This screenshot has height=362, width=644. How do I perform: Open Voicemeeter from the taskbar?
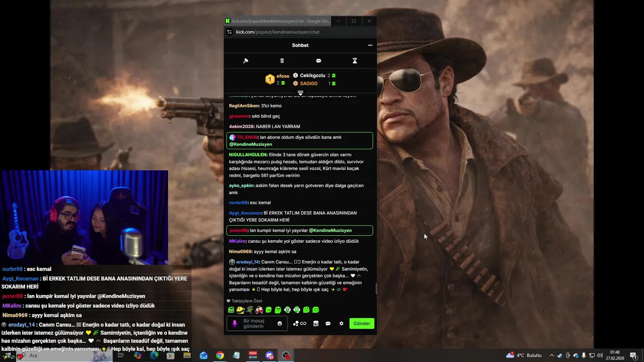point(253,355)
